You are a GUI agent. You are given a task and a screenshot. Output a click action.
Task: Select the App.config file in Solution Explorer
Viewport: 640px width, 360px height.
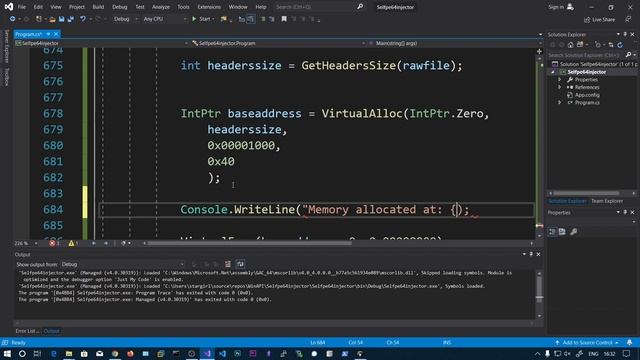pyautogui.click(x=587, y=95)
